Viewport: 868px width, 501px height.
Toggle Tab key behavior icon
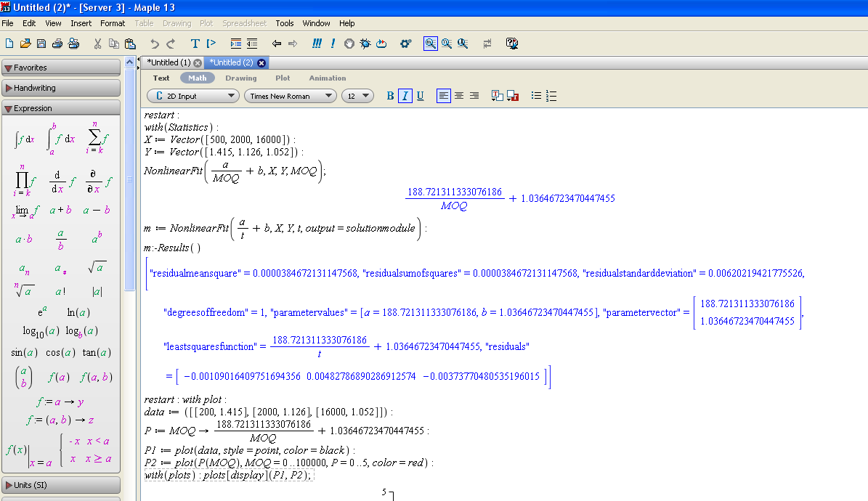(x=487, y=44)
